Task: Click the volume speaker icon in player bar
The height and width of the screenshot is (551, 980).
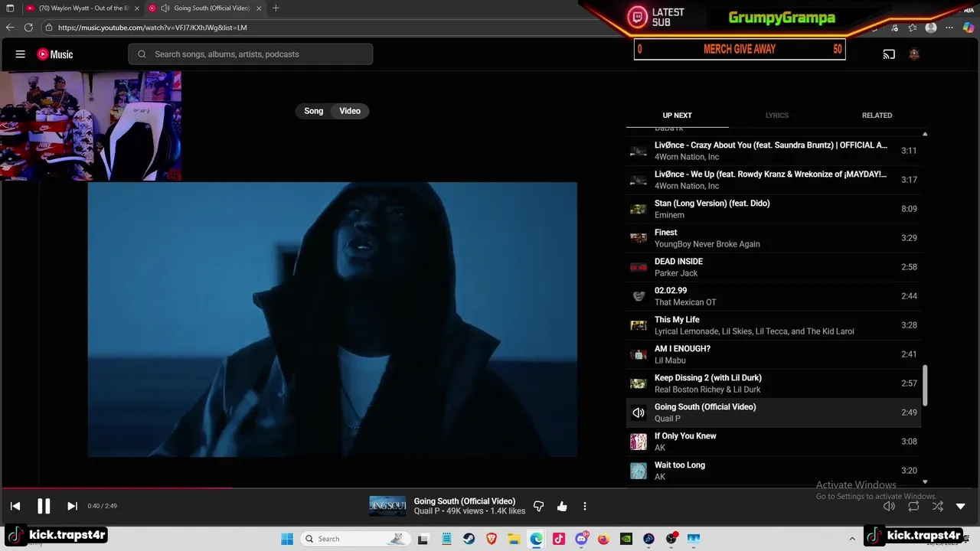Action: [889, 506]
